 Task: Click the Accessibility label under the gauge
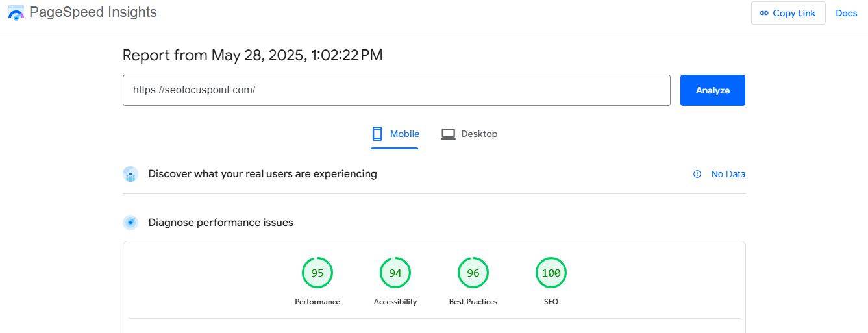pyautogui.click(x=395, y=302)
